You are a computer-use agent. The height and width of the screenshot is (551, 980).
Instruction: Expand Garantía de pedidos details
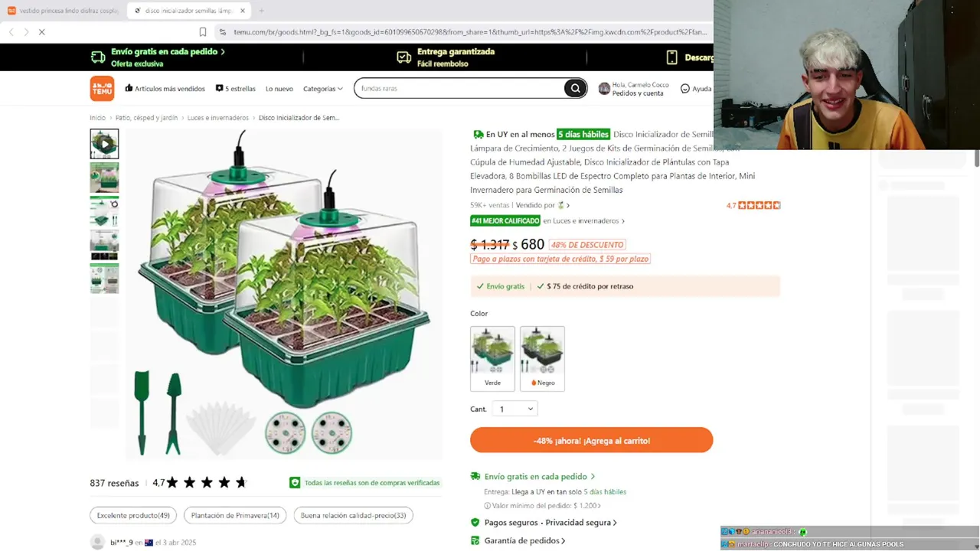[524, 540]
